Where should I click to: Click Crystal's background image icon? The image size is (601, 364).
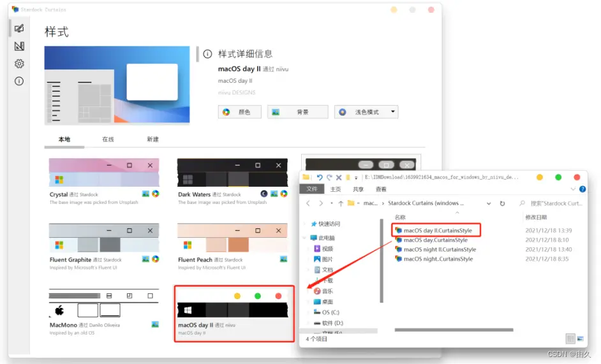[145, 194]
